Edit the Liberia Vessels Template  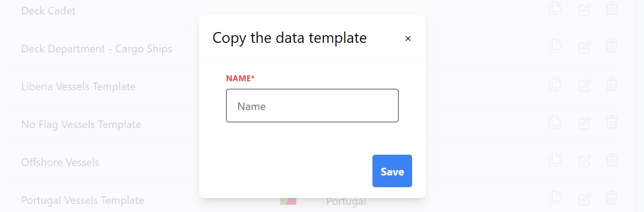[x=584, y=84]
